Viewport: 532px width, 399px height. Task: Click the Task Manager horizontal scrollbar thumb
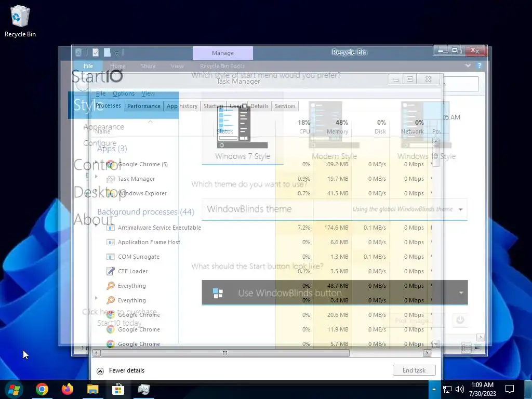(225, 353)
